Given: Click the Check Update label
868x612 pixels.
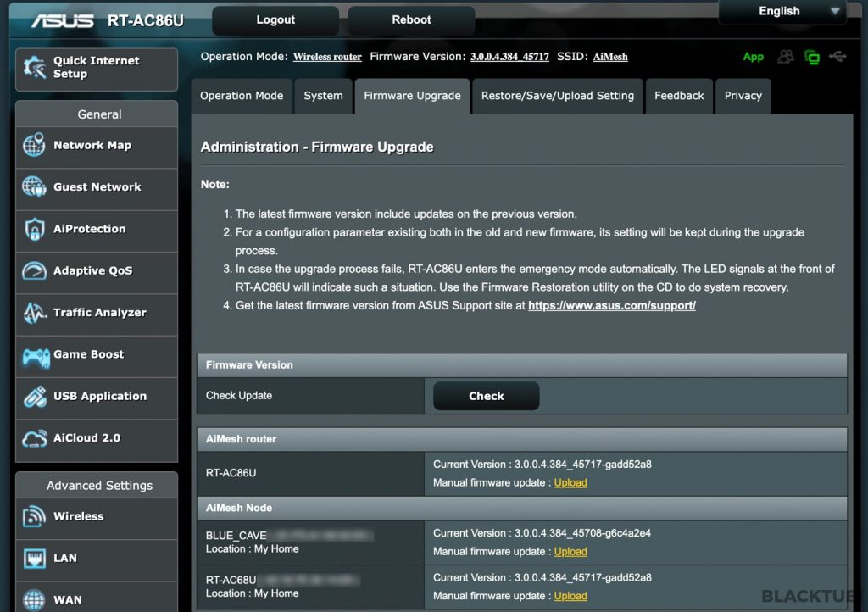Looking at the screenshot, I should pyautogui.click(x=239, y=396).
